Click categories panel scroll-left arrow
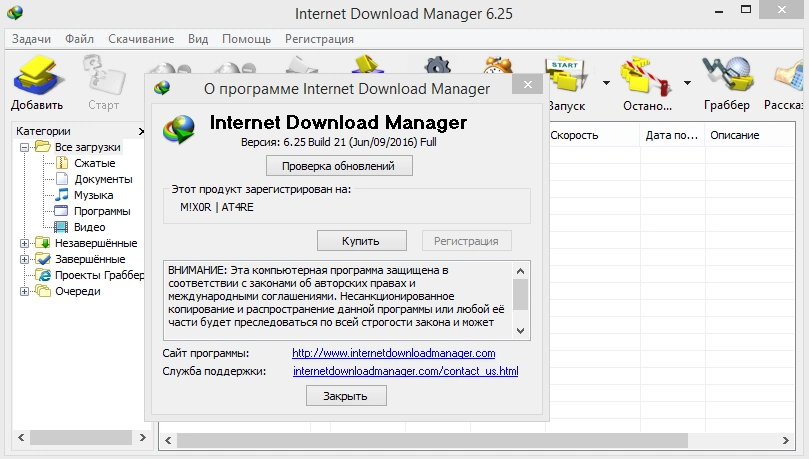809x459 pixels. click(x=21, y=437)
